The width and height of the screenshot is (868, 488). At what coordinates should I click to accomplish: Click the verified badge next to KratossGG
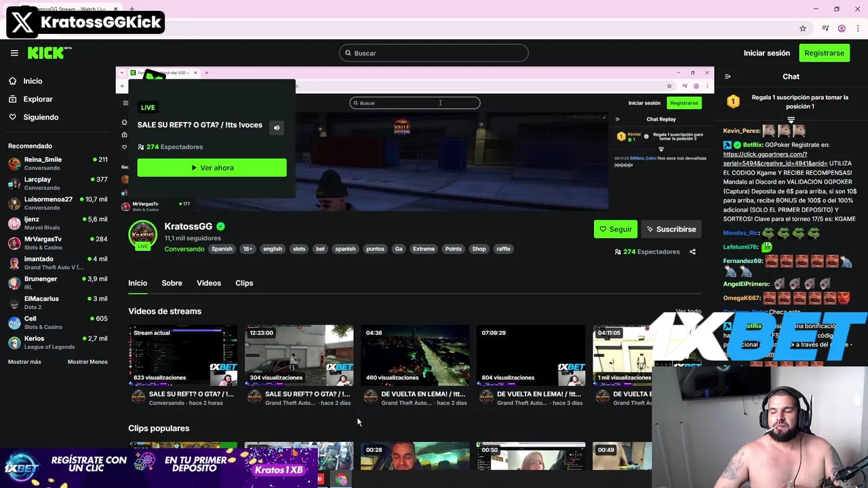pyautogui.click(x=221, y=226)
